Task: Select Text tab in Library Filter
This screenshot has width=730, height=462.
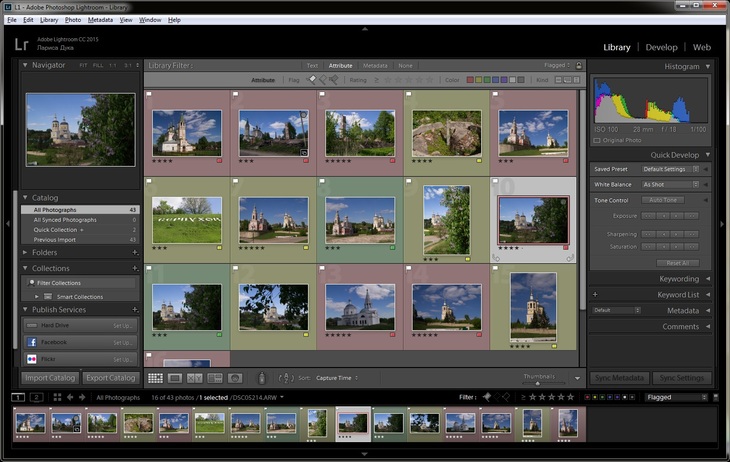Action: coord(312,66)
